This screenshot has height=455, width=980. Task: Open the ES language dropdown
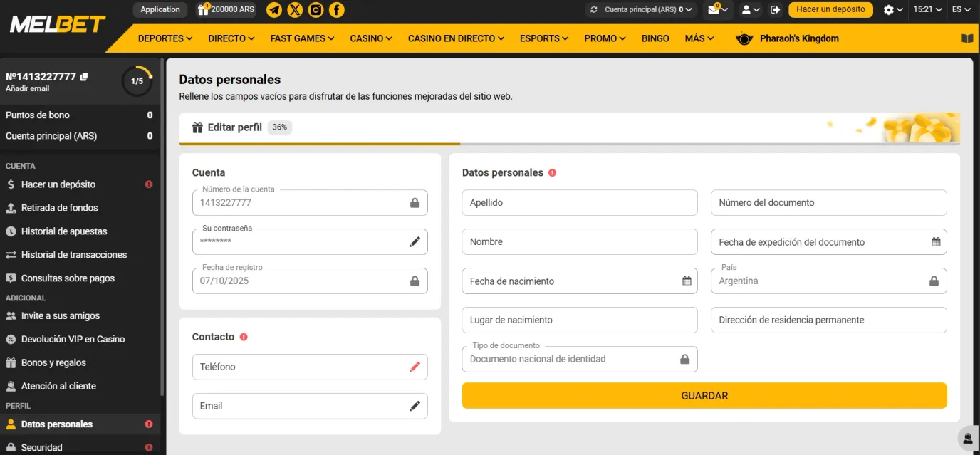point(961,10)
